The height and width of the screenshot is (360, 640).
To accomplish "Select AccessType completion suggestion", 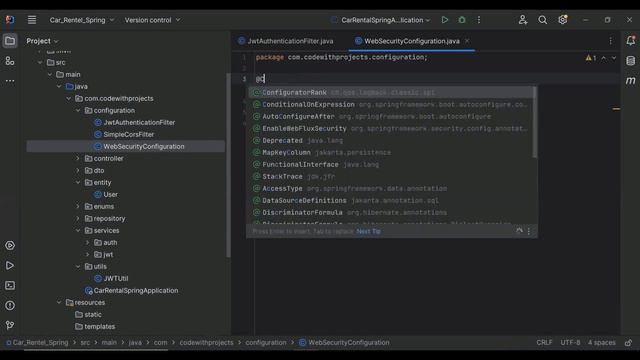I will tap(391, 189).
